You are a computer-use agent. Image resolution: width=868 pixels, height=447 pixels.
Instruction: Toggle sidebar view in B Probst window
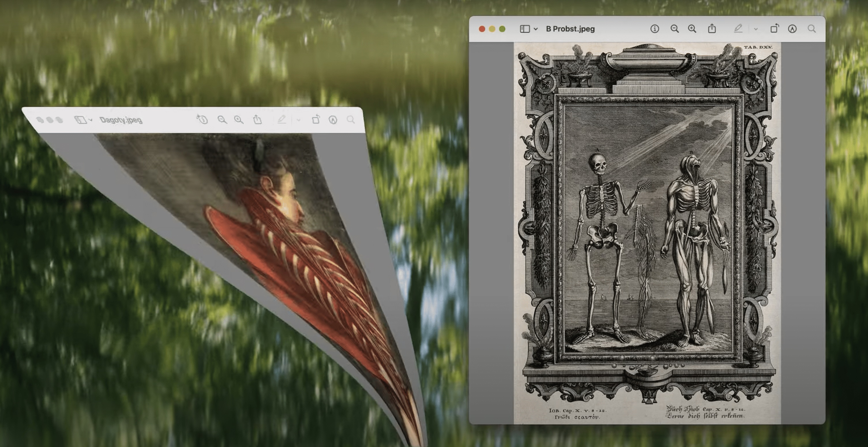point(525,29)
